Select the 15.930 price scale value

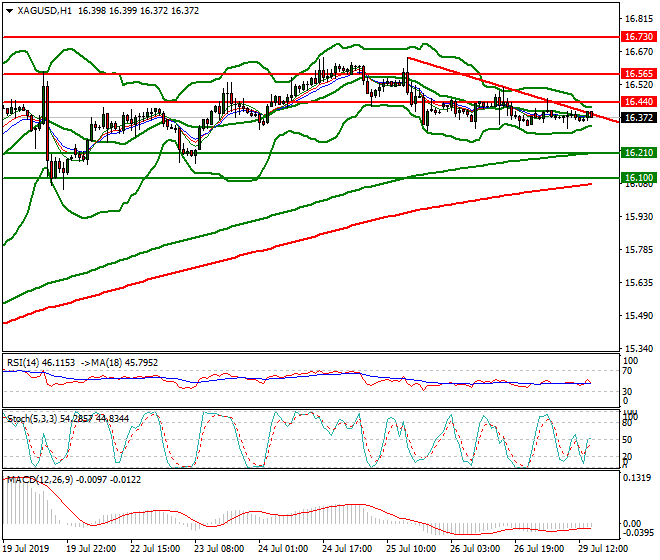(x=639, y=216)
